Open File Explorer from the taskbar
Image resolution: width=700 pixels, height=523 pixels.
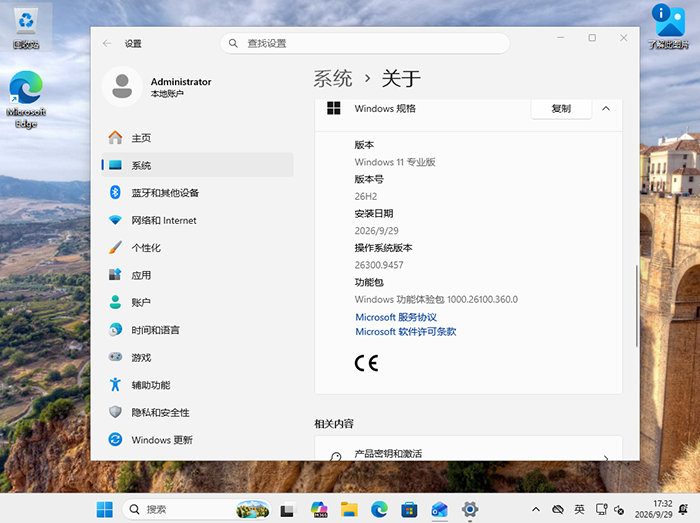(x=349, y=509)
